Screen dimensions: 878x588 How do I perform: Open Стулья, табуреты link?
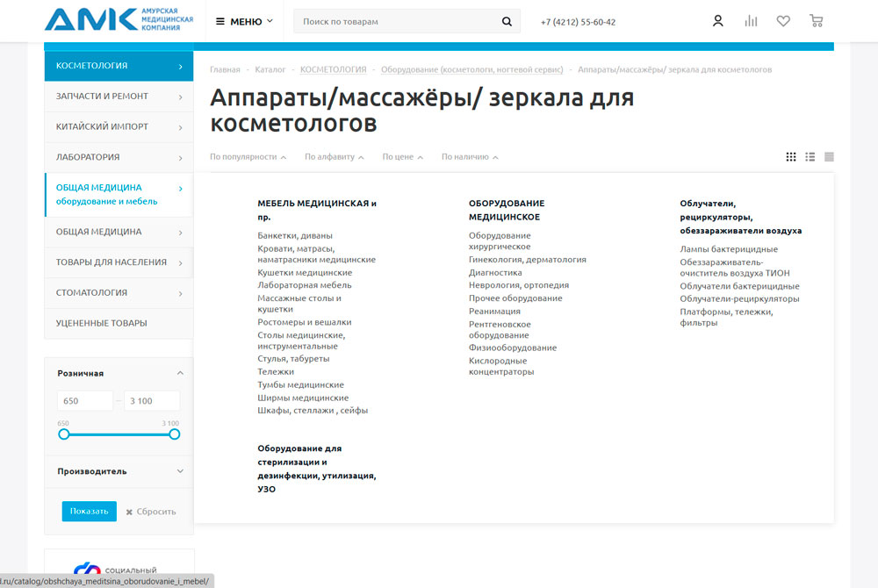pyautogui.click(x=293, y=359)
